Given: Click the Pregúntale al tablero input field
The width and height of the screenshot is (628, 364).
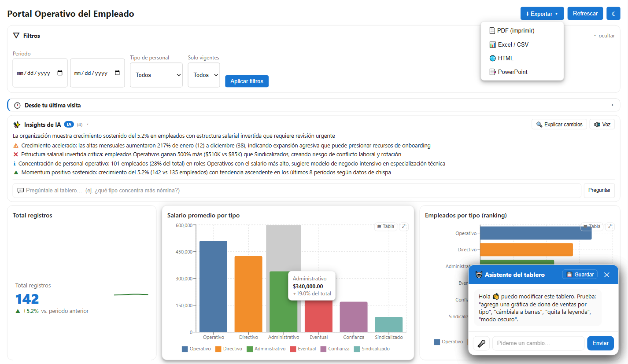Looking at the screenshot, I should point(297,191).
